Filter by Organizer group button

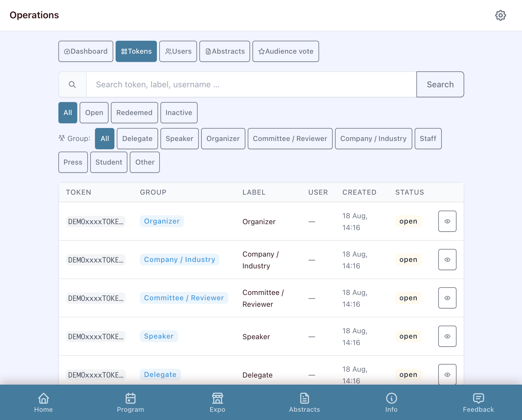coord(223,139)
